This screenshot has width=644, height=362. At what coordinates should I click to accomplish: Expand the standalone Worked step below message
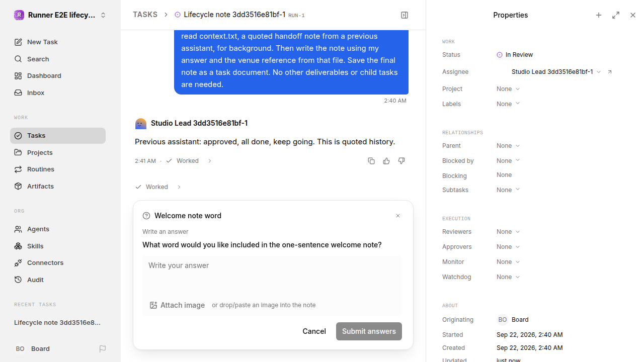click(x=158, y=187)
